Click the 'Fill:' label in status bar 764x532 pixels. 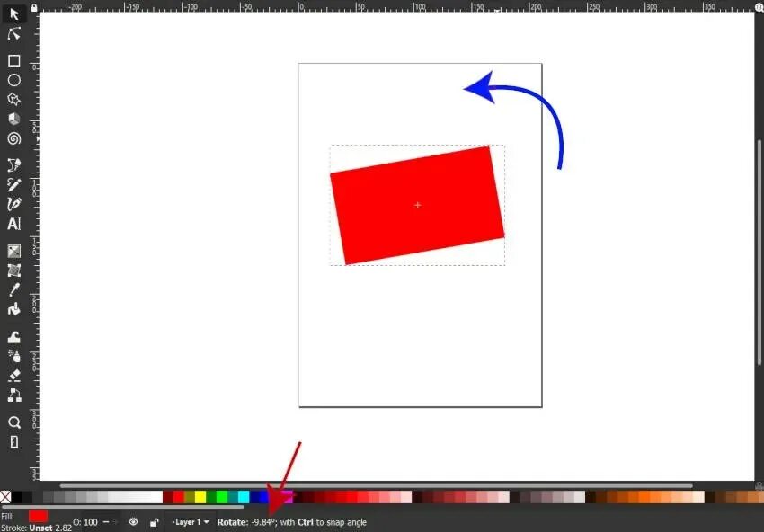8,517
